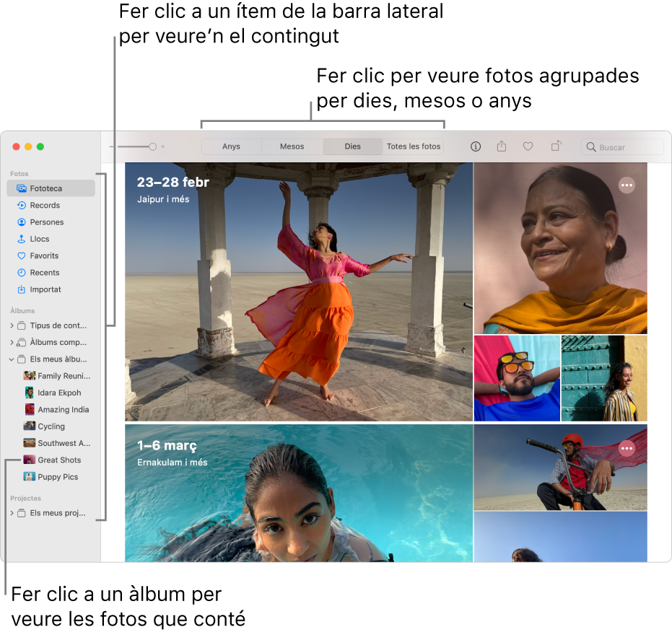
Task: Favorite the selection with the heart icon
Action: click(528, 146)
